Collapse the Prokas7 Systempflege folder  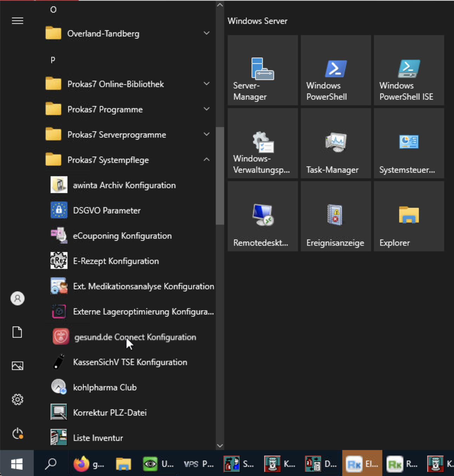(x=130, y=160)
